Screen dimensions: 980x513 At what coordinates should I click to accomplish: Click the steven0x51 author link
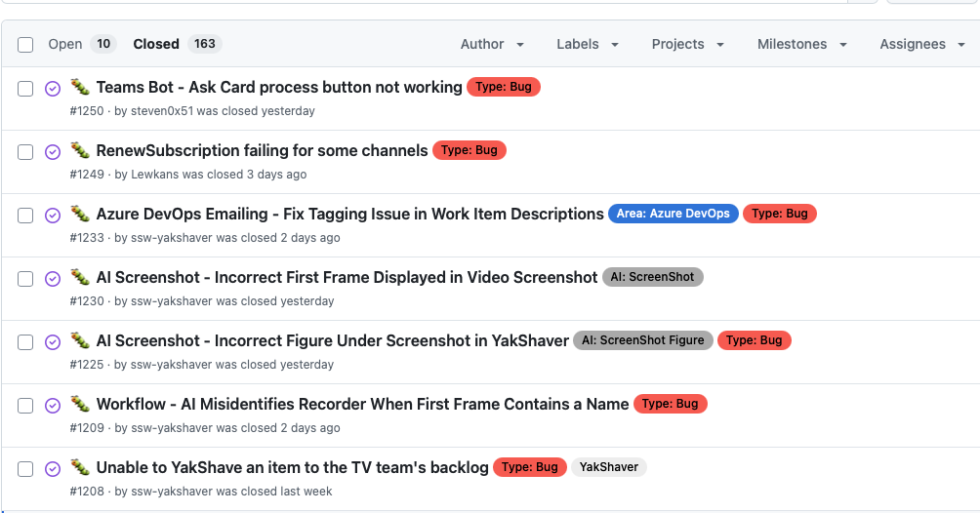point(161,111)
